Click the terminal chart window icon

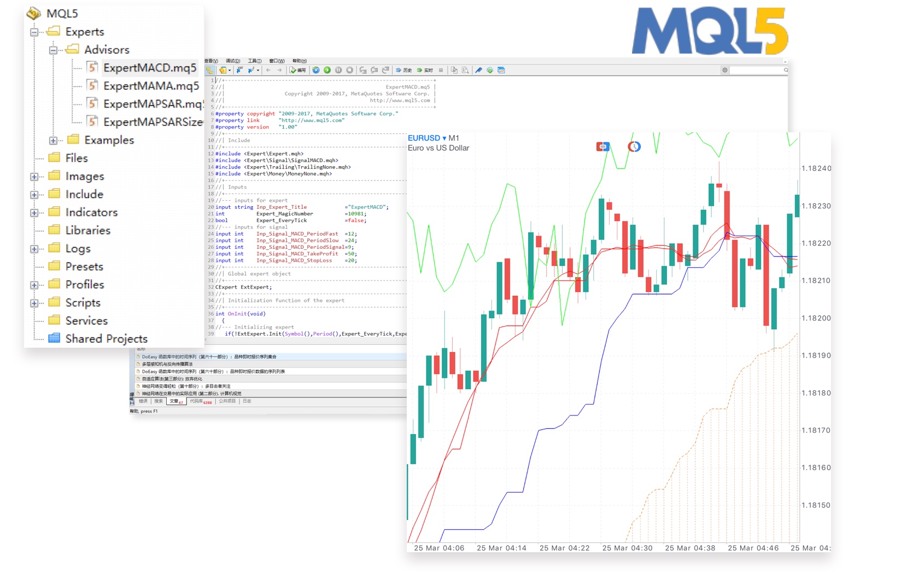(501, 70)
